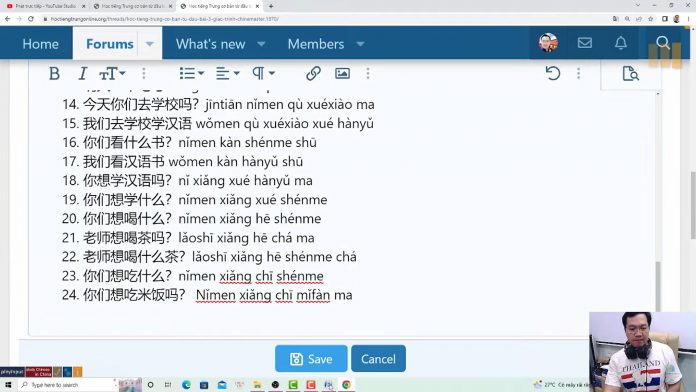Screen dimensions: 696x392
Task: Apply italic formatting in the editor
Action: [82, 73]
